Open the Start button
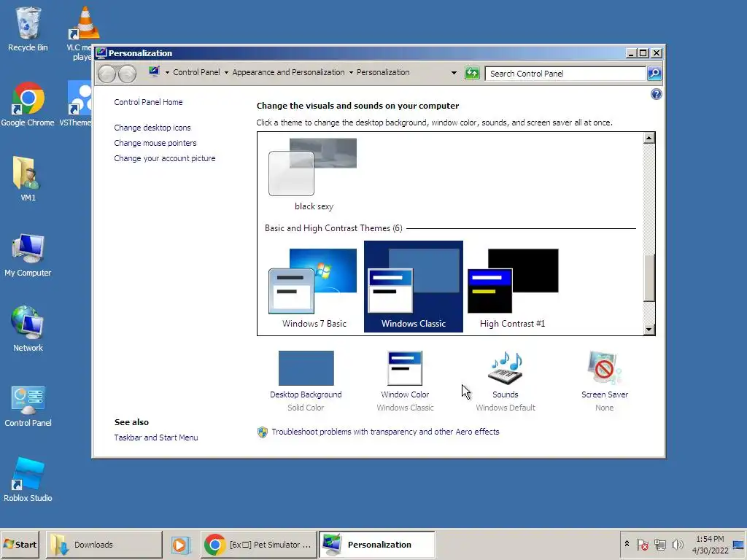The width and height of the screenshot is (747, 560). [x=20, y=545]
